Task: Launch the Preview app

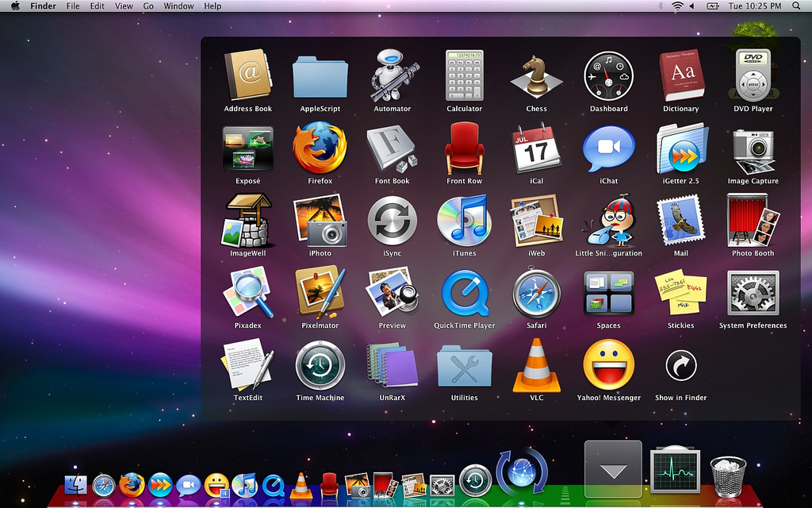Action: point(393,292)
